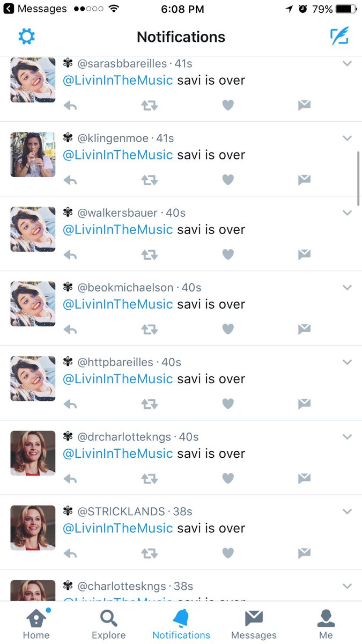Reply to @klingenmoe's tweet
Screen dimensions: 362x644
[70, 180]
